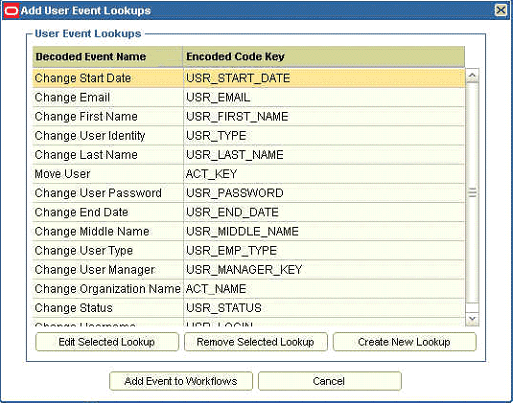The height and width of the screenshot is (403, 513).
Task: Click Edit Selected Lookup button
Action: (107, 342)
